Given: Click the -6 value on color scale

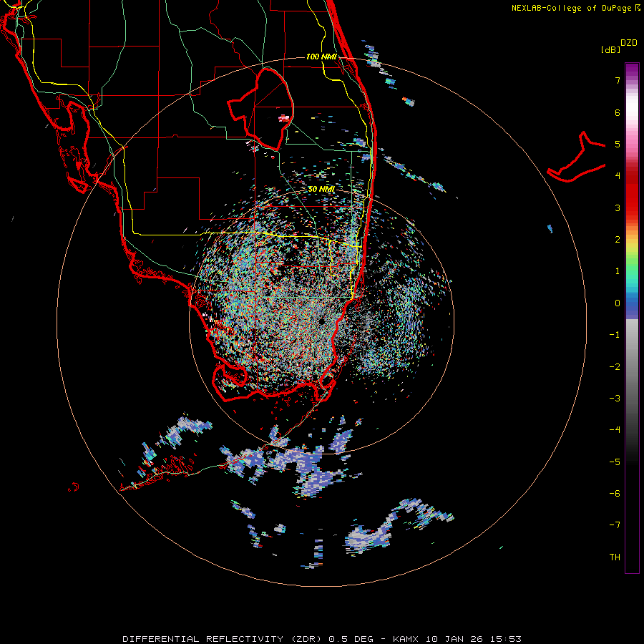Looking at the screenshot, I should coord(615,494).
